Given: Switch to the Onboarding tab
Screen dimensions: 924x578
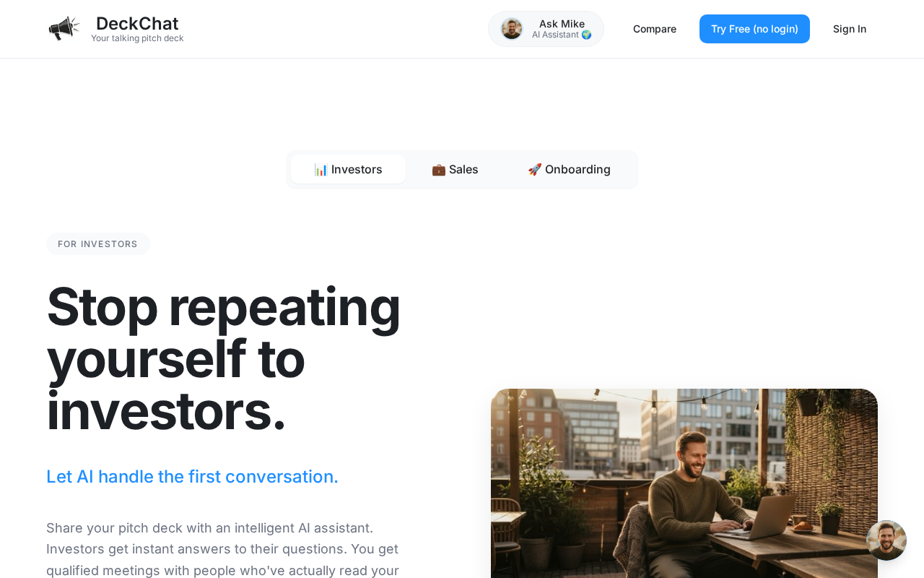Looking at the screenshot, I should (569, 169).
